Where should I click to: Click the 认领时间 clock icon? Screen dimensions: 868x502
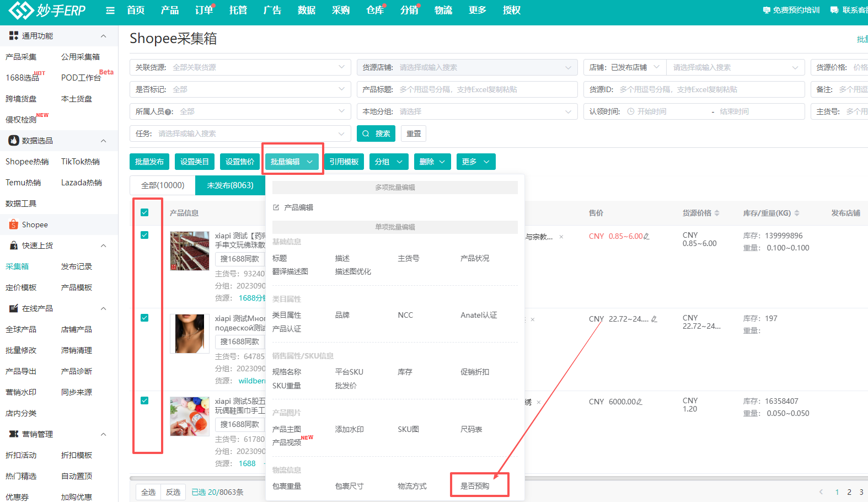[x=631, y=111]
